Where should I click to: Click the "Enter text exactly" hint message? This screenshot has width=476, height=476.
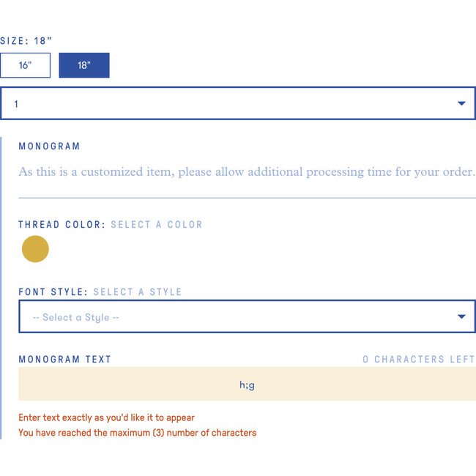pos(107,417)
